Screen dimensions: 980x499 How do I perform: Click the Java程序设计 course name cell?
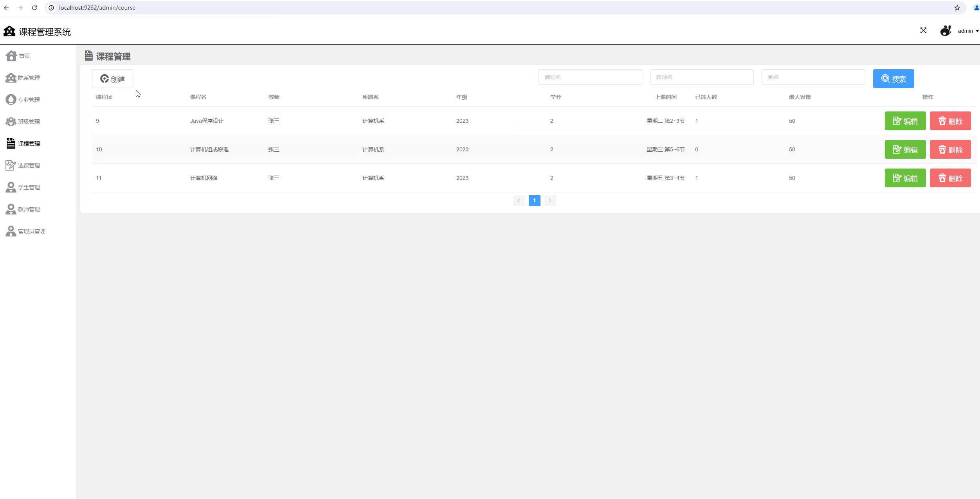pyautogui.click(x=207, y=121)
